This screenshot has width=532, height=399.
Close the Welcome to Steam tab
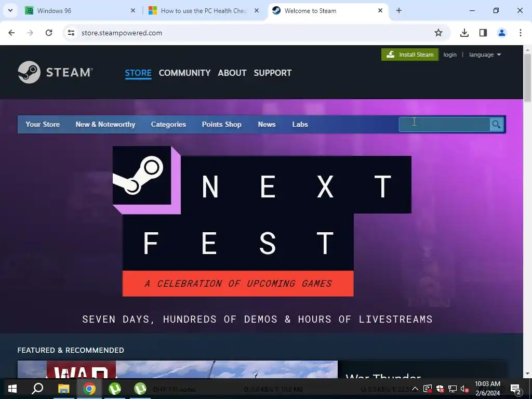380,10
